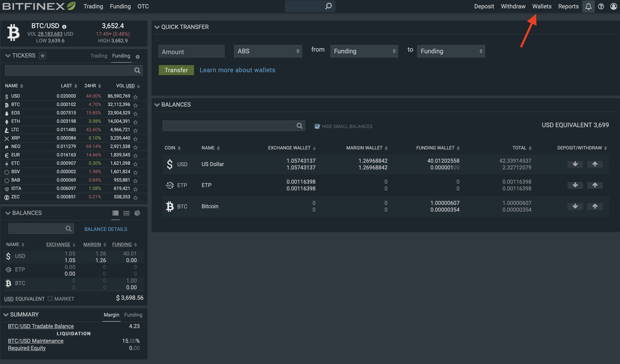Click the sidebar balances search icon
620x364 pixels.
(x=68, y=228)
